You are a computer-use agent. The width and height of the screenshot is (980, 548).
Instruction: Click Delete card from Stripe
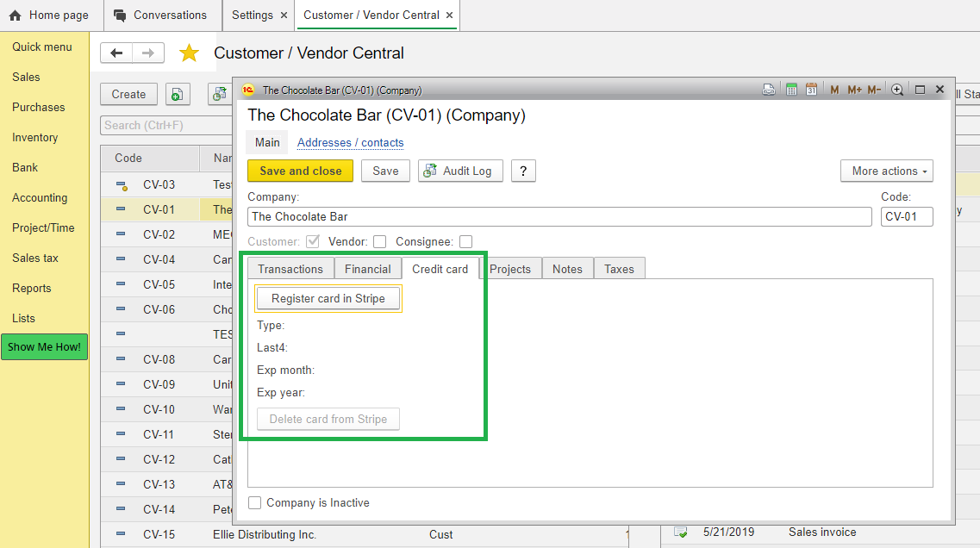[328, 420]
